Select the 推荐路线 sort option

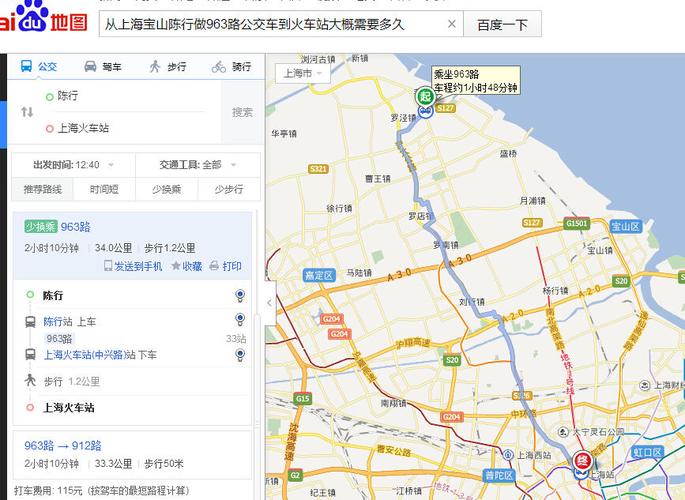pyautogui.click(x=42, y=189)
